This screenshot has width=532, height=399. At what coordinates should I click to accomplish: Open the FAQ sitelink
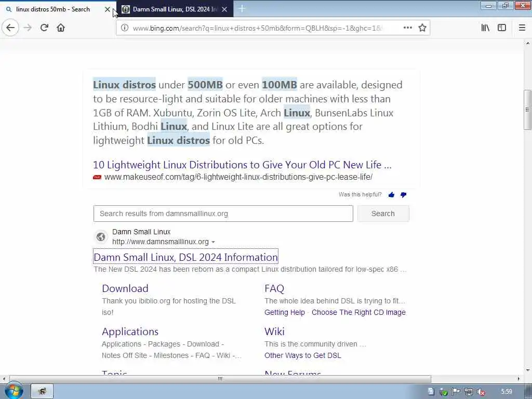click(274, 288)
